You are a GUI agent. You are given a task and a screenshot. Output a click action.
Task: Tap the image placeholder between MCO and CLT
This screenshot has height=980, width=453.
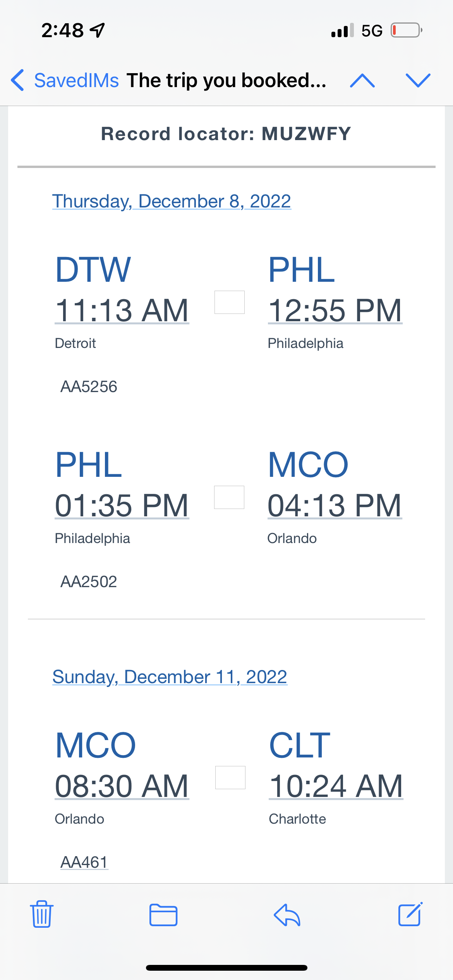[x=230, y=778]
